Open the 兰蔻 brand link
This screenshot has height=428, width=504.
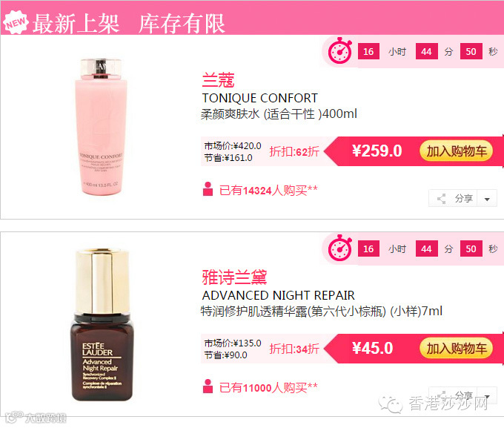pos(218,79)
